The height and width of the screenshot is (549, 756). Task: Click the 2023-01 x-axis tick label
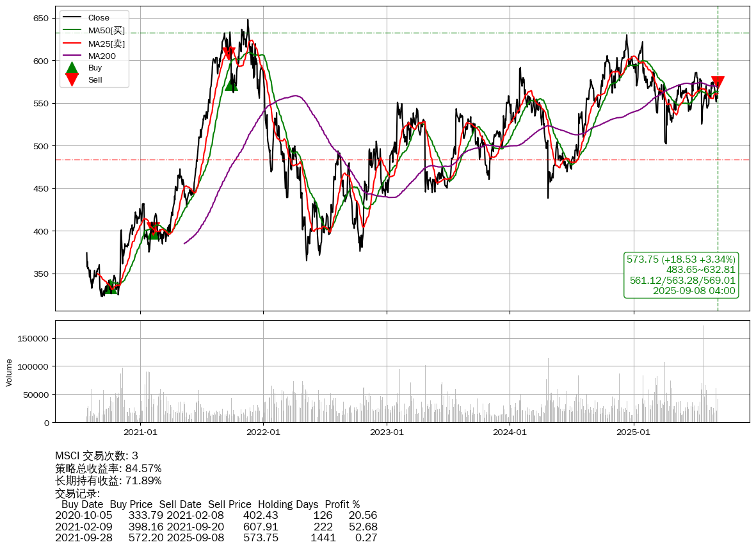click(x=387, y=432)
